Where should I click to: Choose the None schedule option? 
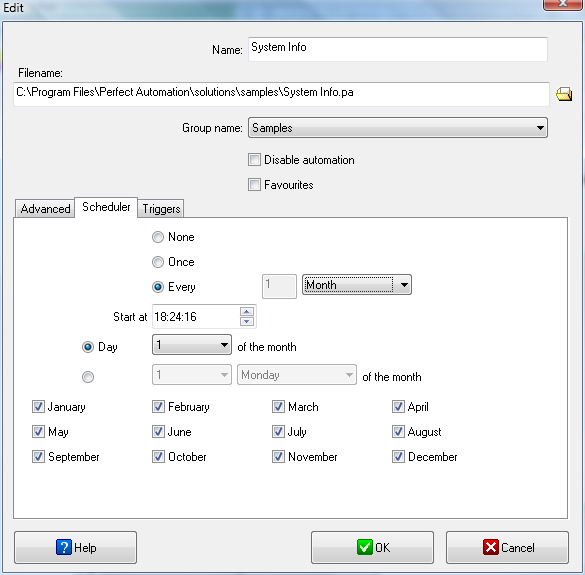(x=158, y=237)
